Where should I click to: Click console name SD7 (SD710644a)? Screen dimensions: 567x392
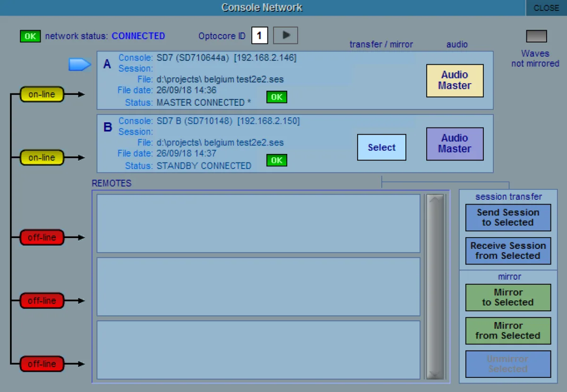point(193,58)
